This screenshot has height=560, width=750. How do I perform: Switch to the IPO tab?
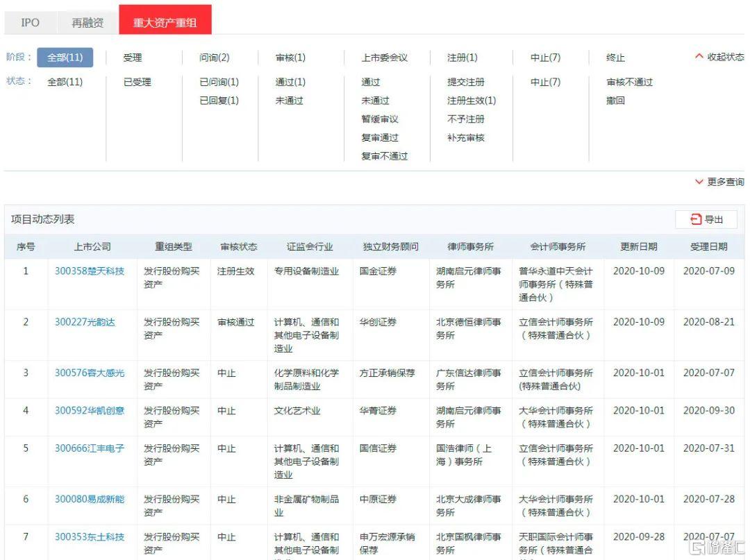click(x=30, y=22)
